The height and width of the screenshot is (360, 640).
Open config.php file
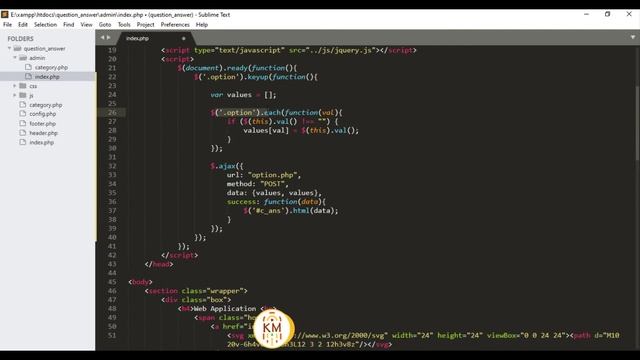pyautogui.click(x=42, y=114)
